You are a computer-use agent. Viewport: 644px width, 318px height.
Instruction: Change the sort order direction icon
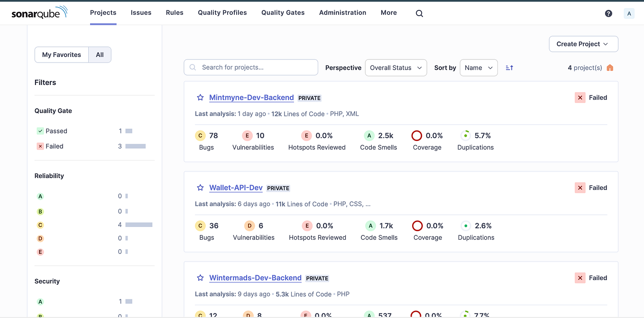[509, 68]
